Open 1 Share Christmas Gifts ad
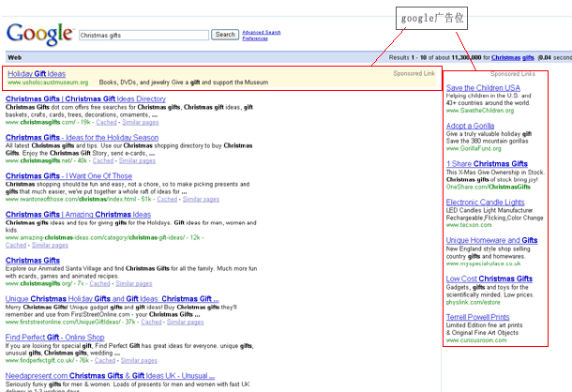 pyautogui.click(x=487, y=164)
